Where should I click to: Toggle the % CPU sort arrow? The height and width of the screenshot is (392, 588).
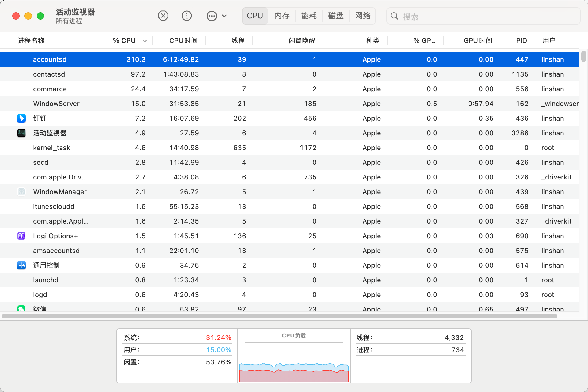pyautogui.click(x=145, y=41)
